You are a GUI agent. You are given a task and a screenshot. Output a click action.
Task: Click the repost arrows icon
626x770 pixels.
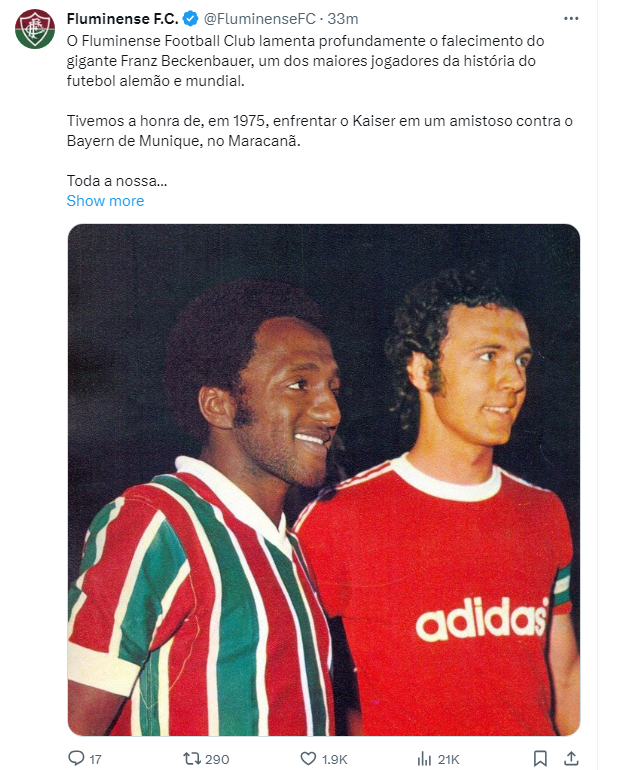(x=191, y=758)
